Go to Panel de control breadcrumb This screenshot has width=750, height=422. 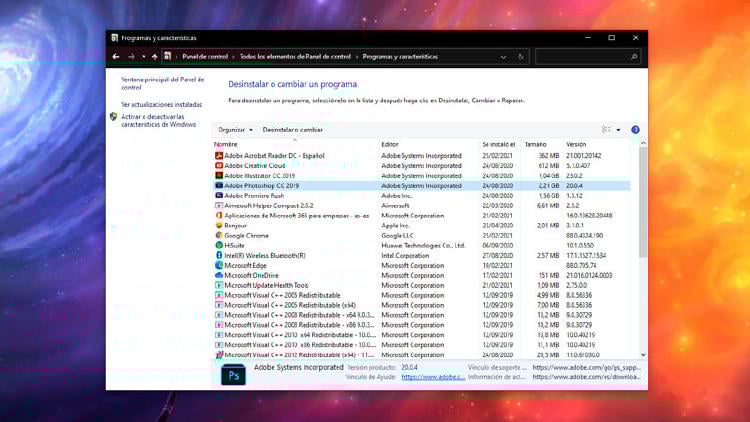206,57
